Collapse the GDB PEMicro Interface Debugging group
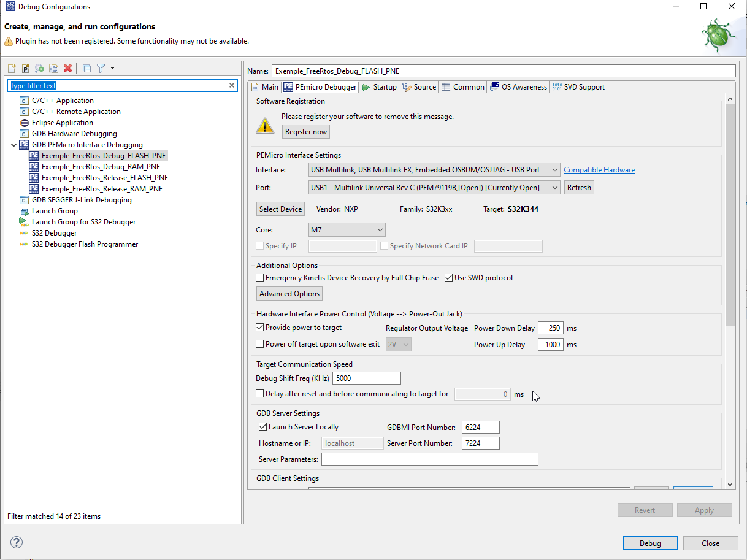This screenshot has height=560, width=747. pyautogui.click(x=13, y=145)
